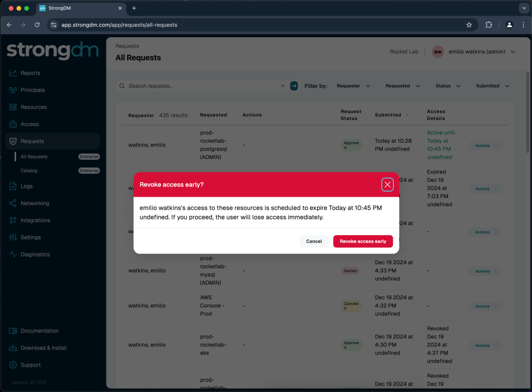Viewport: 532px width, 392px height.
Task: Open the Chrome three-dot menu
Action: pyautogui.click(x=524, y=25)
